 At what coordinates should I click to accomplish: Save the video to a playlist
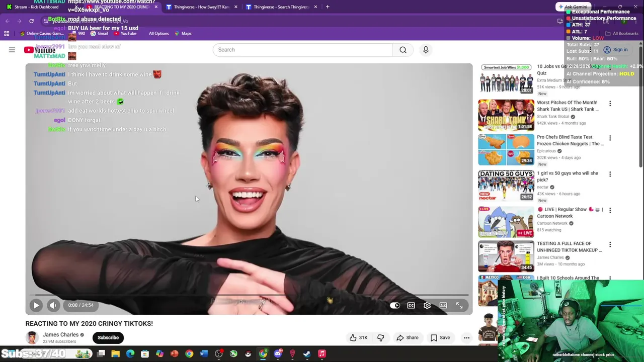[x=440, y=338]
